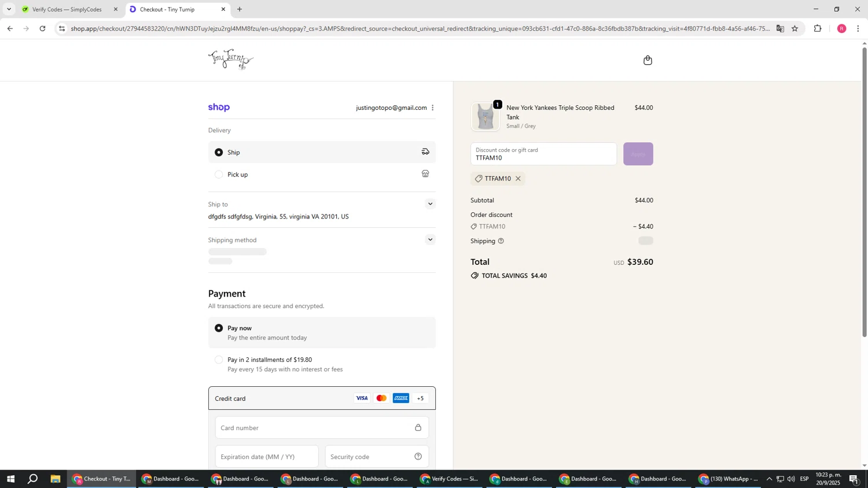Show hidden system tray icons
Image resolution: width=868 pixels, height=488 pixels.
tap(769, 479)
